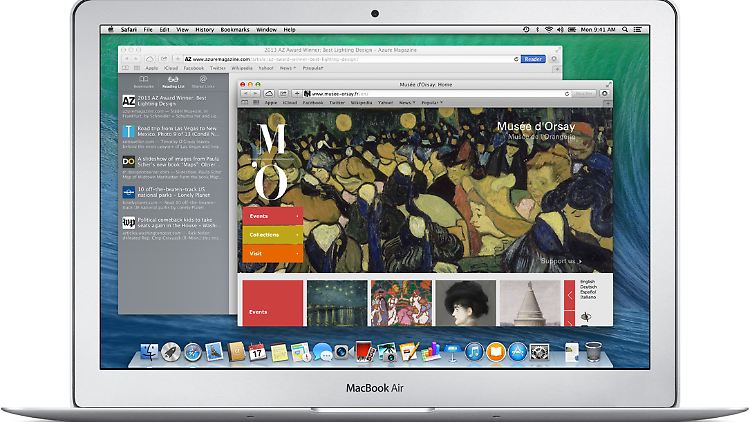Select the Starry Night painting thumbnail
This screenshot has width=750, height=422.
click(x=335, y=302)
